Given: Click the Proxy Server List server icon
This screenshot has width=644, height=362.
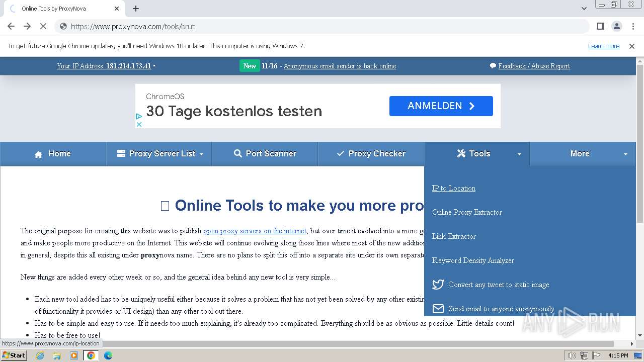Looking at the screenshot, I should click(x=121, y=153).
